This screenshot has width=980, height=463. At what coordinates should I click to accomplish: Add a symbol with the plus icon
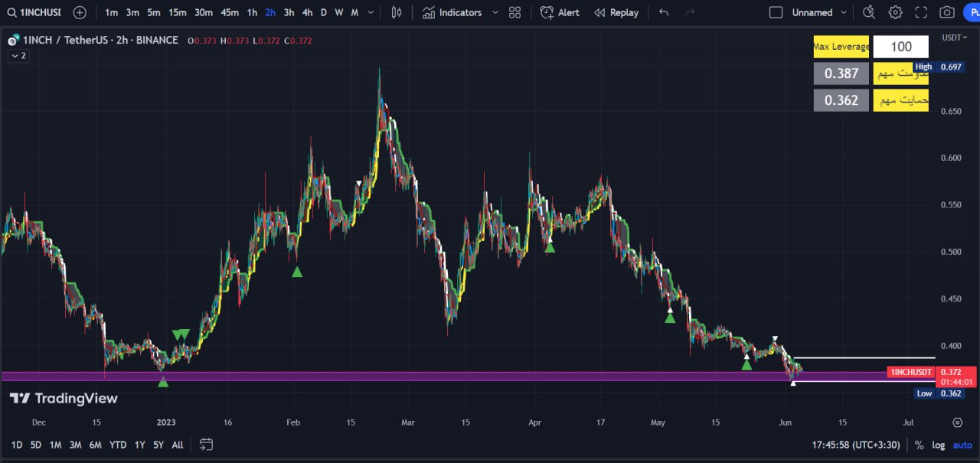point(80,12)
